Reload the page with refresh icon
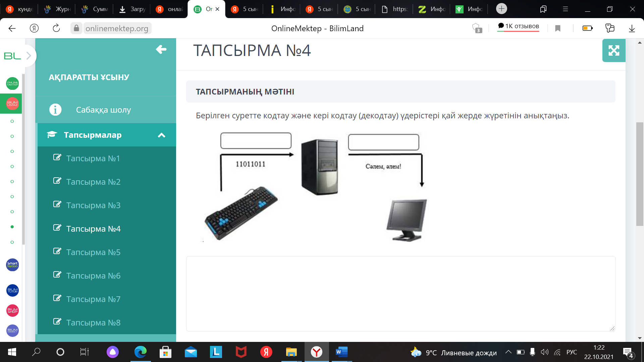Screen dimensions: 644x362 pos(56,28)
